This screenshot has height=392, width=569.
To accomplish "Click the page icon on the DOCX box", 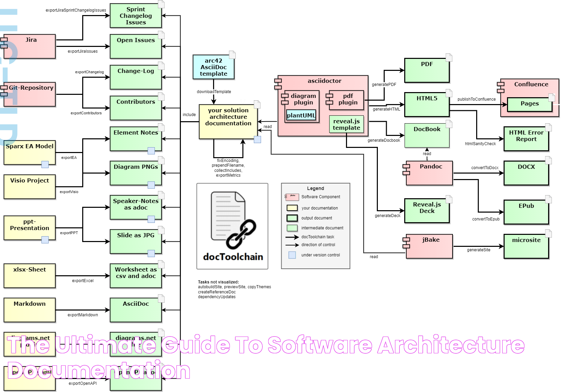I will click(548, 160).
